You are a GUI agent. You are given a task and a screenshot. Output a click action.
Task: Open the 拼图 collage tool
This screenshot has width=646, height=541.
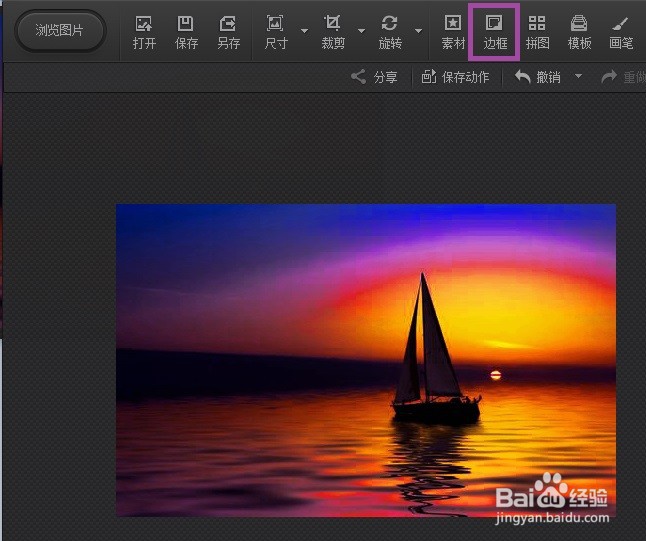(x=537, y=33)
